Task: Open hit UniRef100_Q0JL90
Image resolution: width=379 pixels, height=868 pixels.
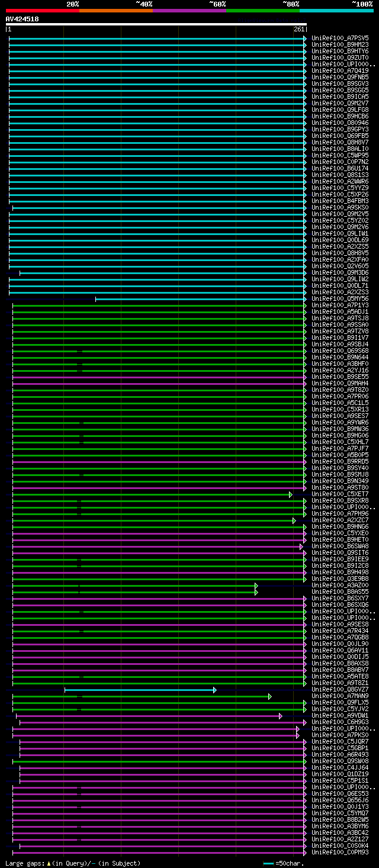Action: (x=340, y=644)
